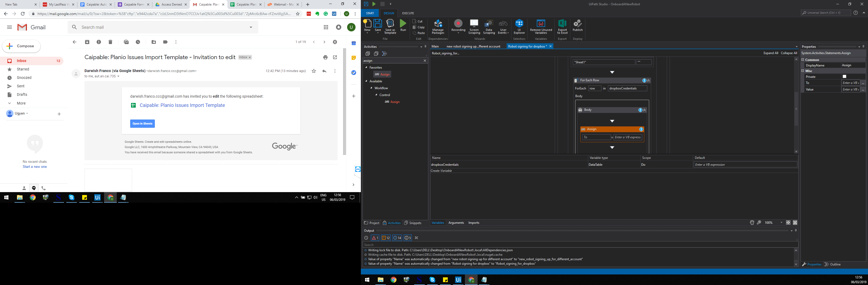Toggle trace filter showing 5
868x285 pixels.
tap(407, 238)
